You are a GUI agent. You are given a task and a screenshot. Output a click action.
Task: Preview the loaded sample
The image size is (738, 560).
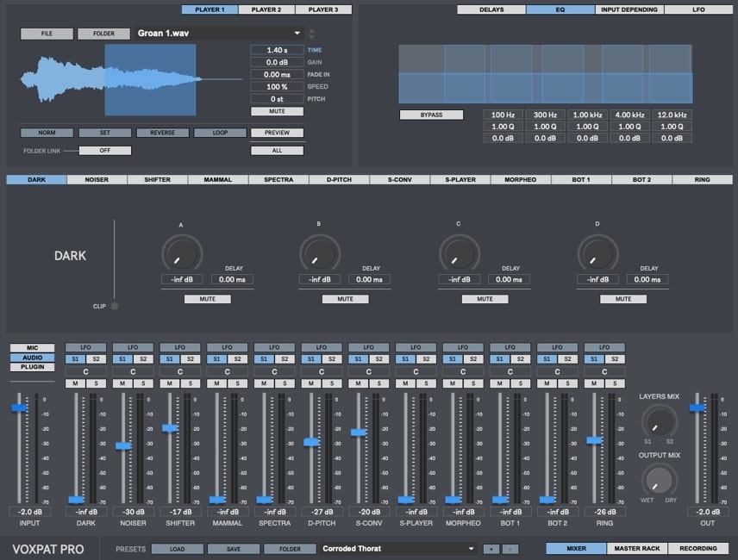click(x=277, y=132)
